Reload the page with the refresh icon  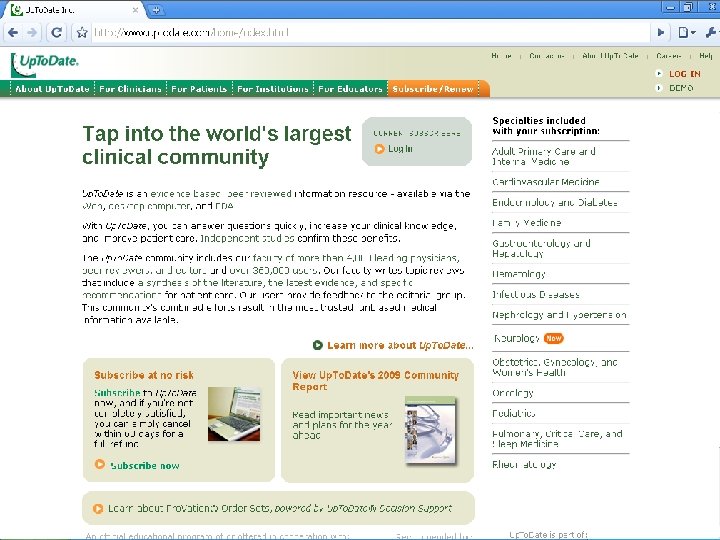[56, 33]
